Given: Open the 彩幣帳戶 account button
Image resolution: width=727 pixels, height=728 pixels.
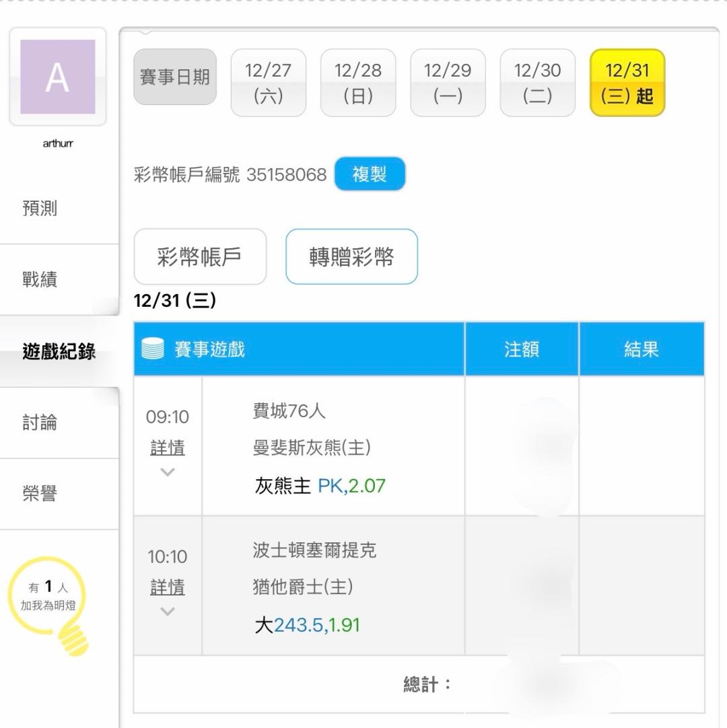Looking at the screenshot, I should (200, 257).
